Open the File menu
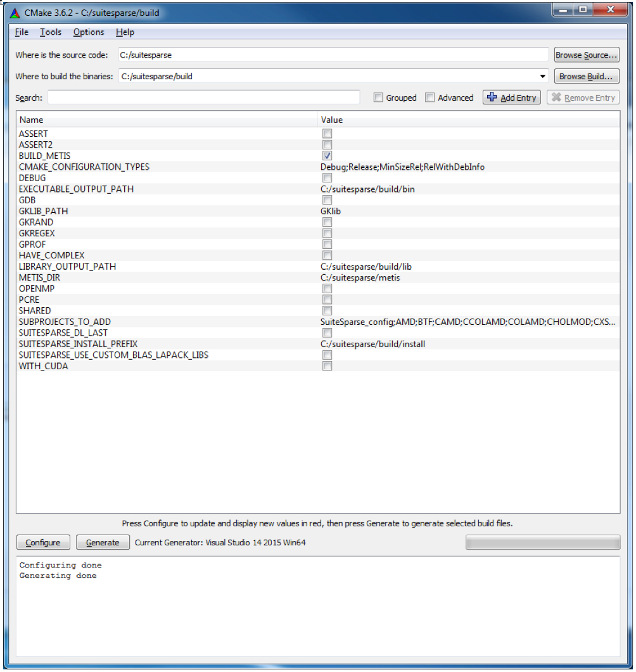 [x=22, y=32]
